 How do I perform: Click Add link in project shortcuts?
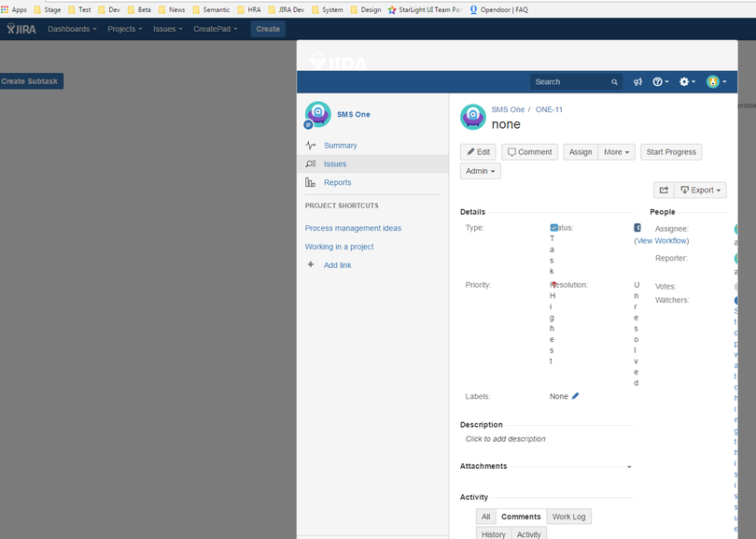(x=338, y=265)
